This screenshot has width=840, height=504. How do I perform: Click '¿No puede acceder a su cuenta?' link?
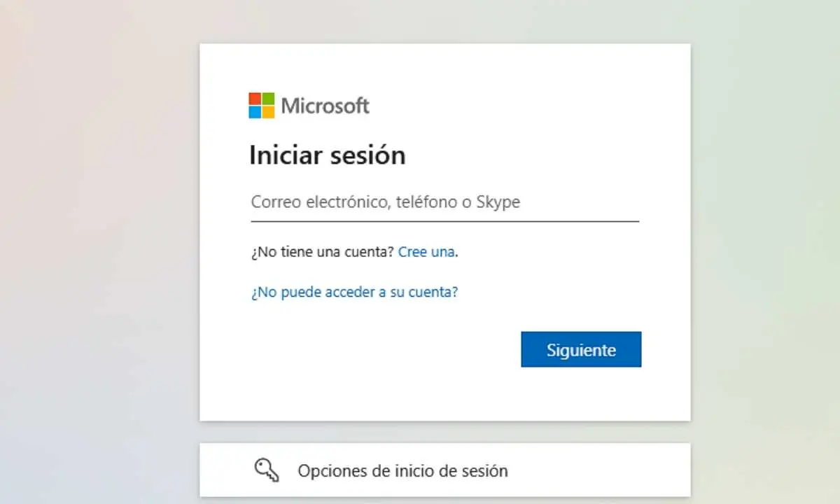coord(354,292)
